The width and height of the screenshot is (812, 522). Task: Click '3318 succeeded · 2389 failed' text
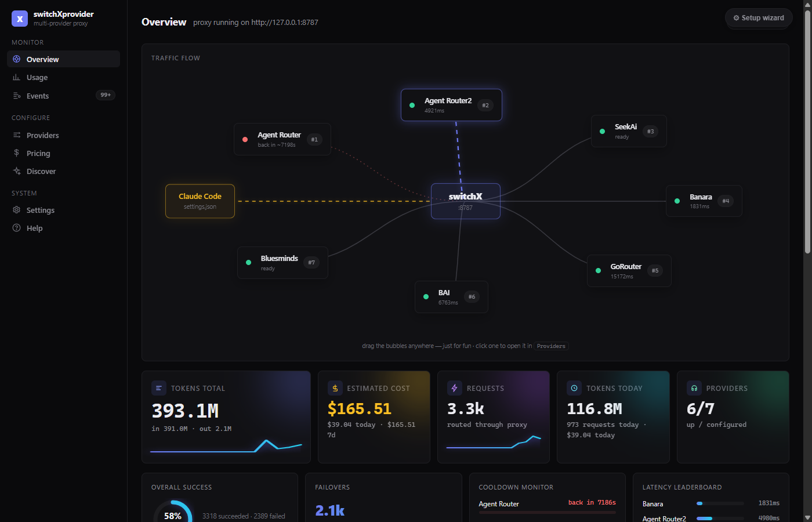coord(244,516)
